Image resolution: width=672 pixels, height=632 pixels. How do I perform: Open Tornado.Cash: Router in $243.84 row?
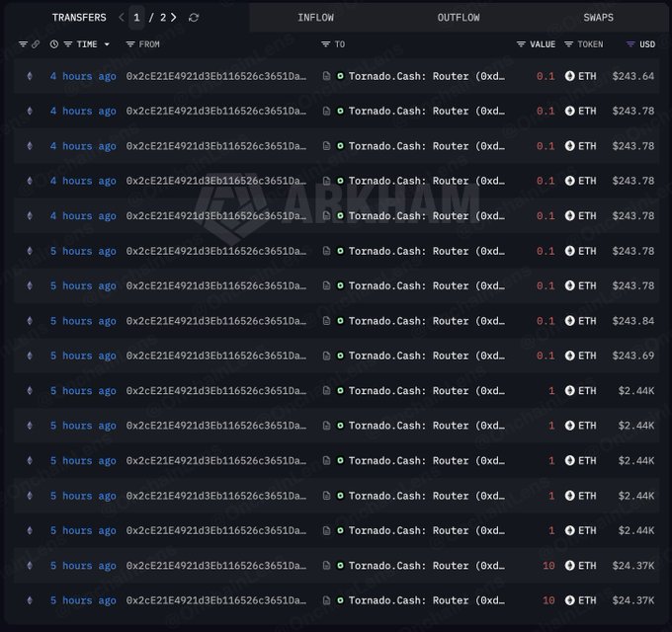(427, 321)
